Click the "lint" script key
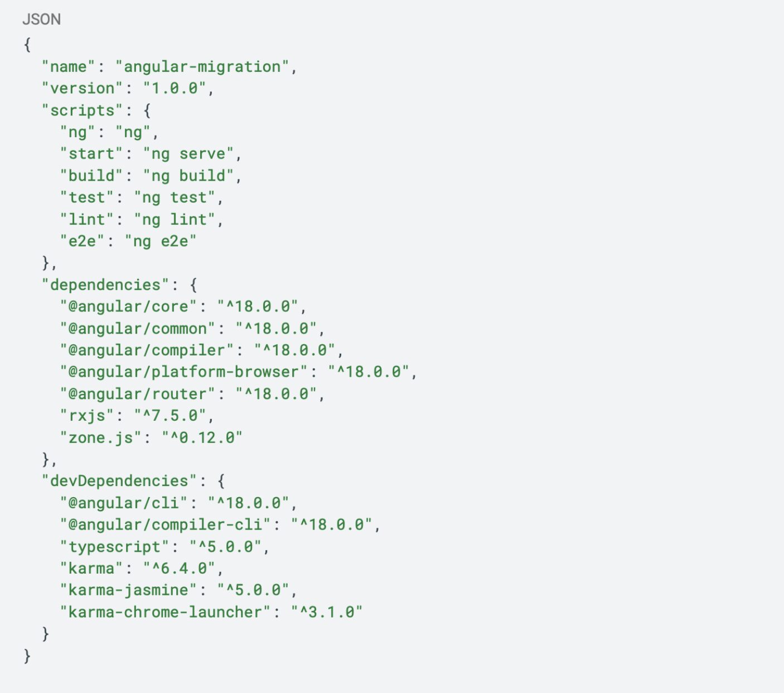784x693 pixels. click(86, 219)
